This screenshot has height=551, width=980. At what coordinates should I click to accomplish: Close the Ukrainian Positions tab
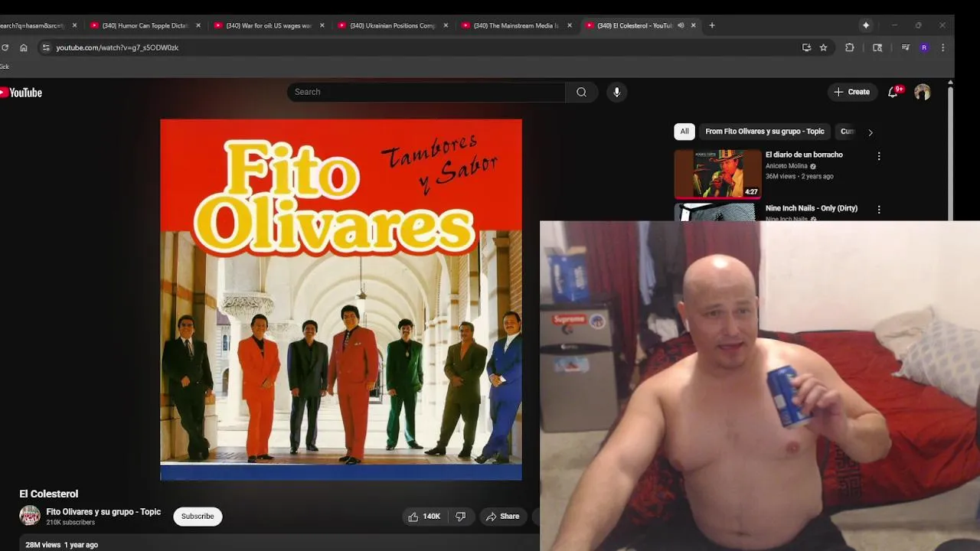point(446,25)
